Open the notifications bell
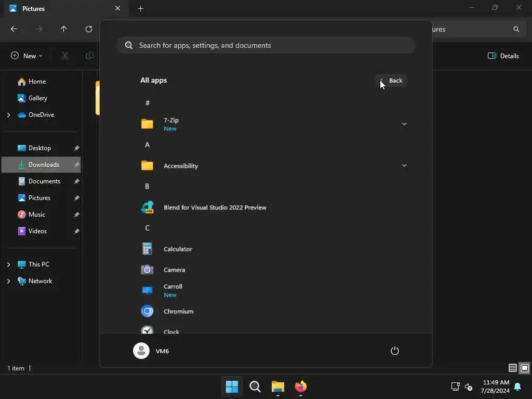Viewport: 532px width, 399px height. [x=518, y=387]
